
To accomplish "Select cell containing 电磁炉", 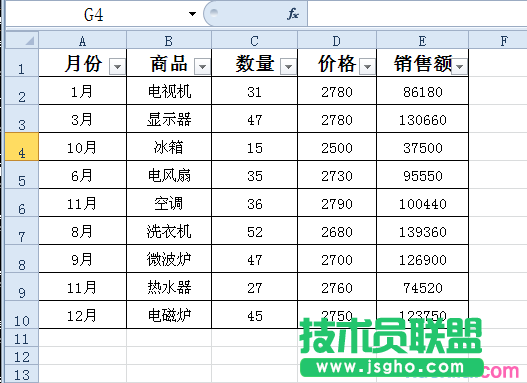I will coord(169,314).
